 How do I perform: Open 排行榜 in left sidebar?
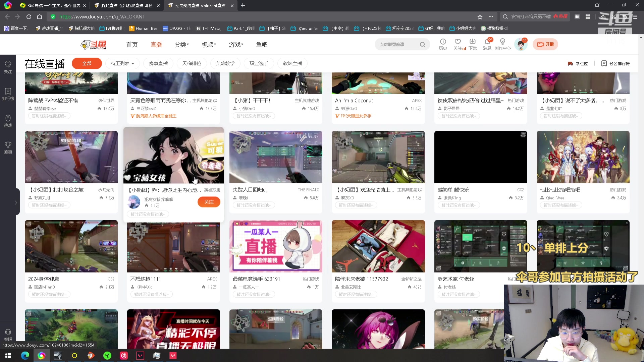pyautogui.click(x=8, y=94)
